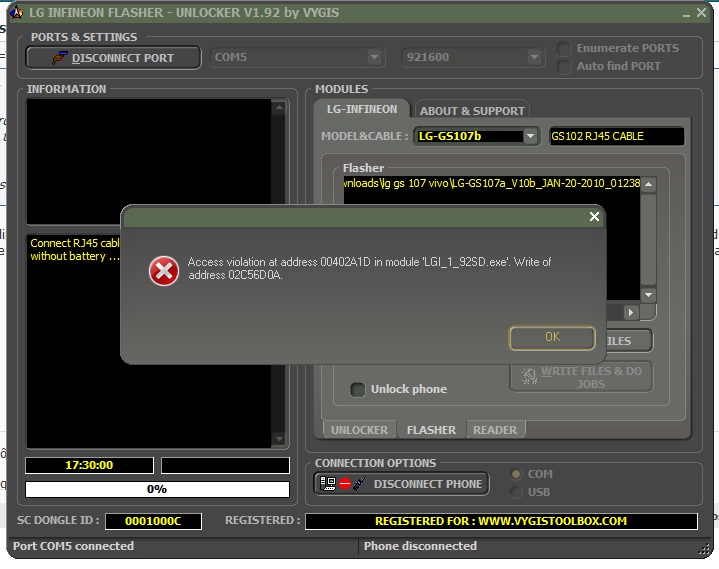Viewport: 719px width, 569px height.
Task: Select the FLASHER bottom tab
Action: (x=431, y=430)
